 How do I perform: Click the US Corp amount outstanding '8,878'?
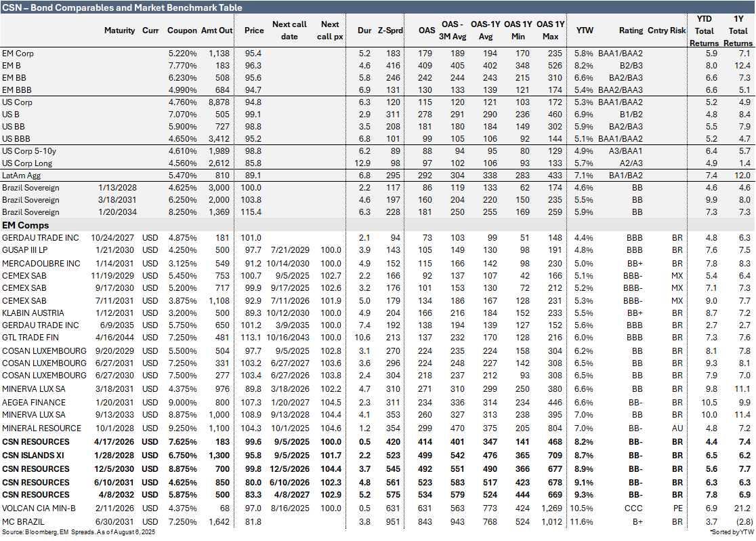219,102
